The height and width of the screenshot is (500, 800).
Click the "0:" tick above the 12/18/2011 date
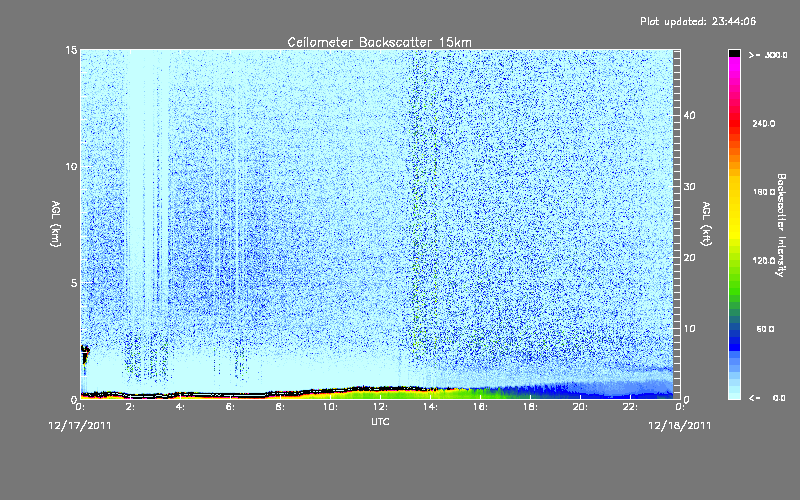click(680, 407)
